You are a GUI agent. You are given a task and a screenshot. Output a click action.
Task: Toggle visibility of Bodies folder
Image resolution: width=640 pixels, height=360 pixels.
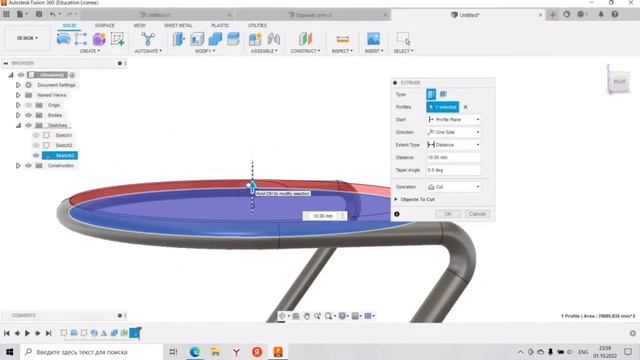click(x=29, y=115)
